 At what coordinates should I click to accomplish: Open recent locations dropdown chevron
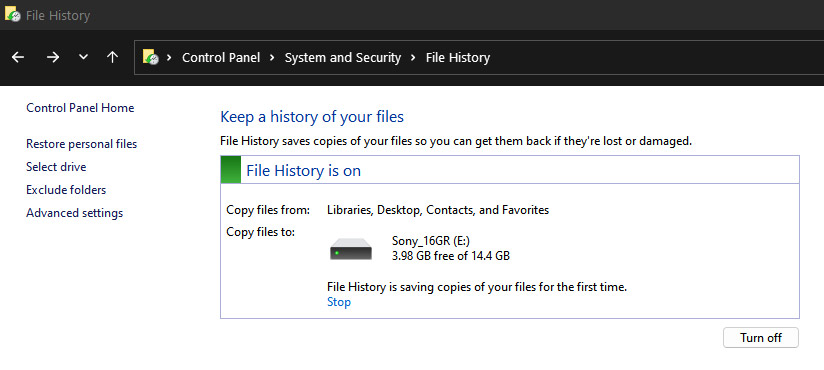tap(83, 57)
